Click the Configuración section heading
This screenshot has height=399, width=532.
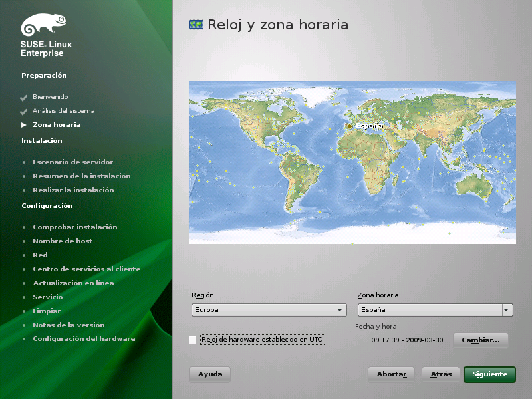(x=47, y=206)
